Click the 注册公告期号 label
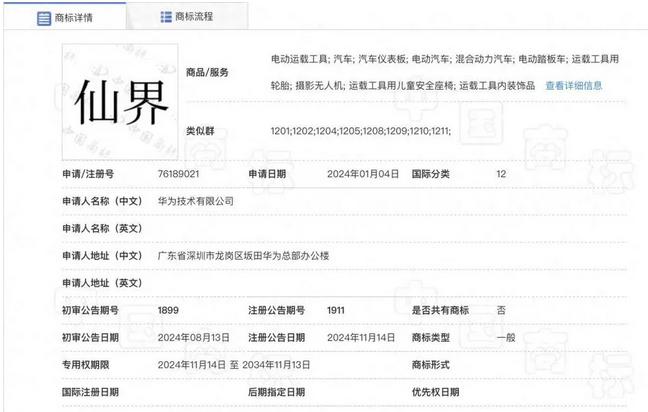 [276, 310]
